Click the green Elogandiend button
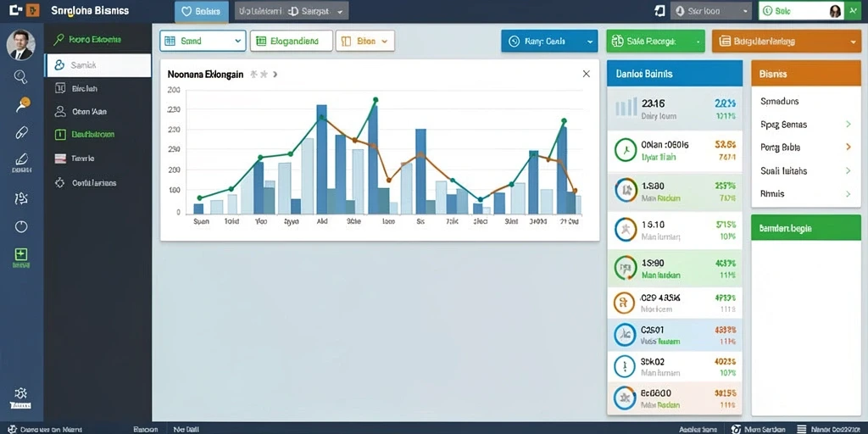Screen dimensions: 868x434 point(292,41)
